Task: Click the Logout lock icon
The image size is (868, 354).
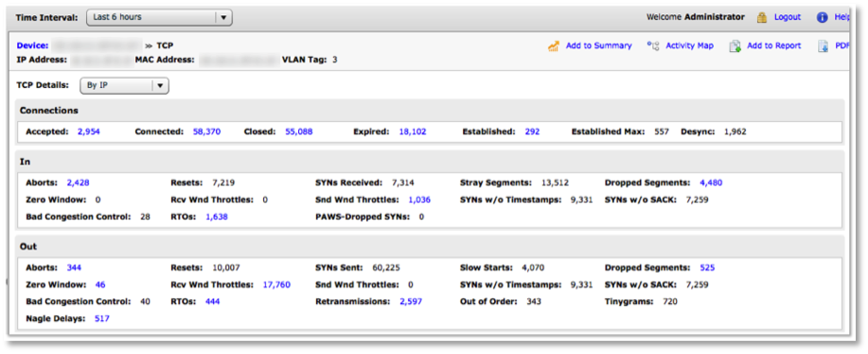Action: point(762,17)
